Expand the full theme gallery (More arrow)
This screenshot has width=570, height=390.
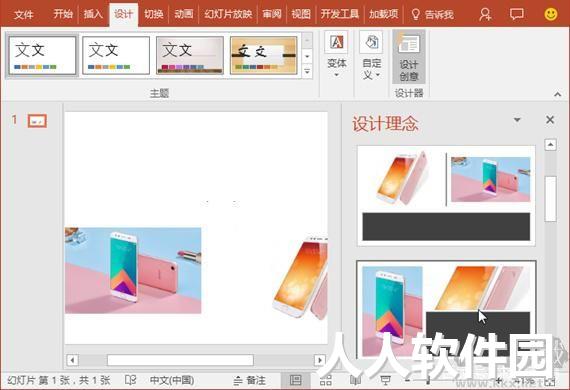click(x=307, y=71)
